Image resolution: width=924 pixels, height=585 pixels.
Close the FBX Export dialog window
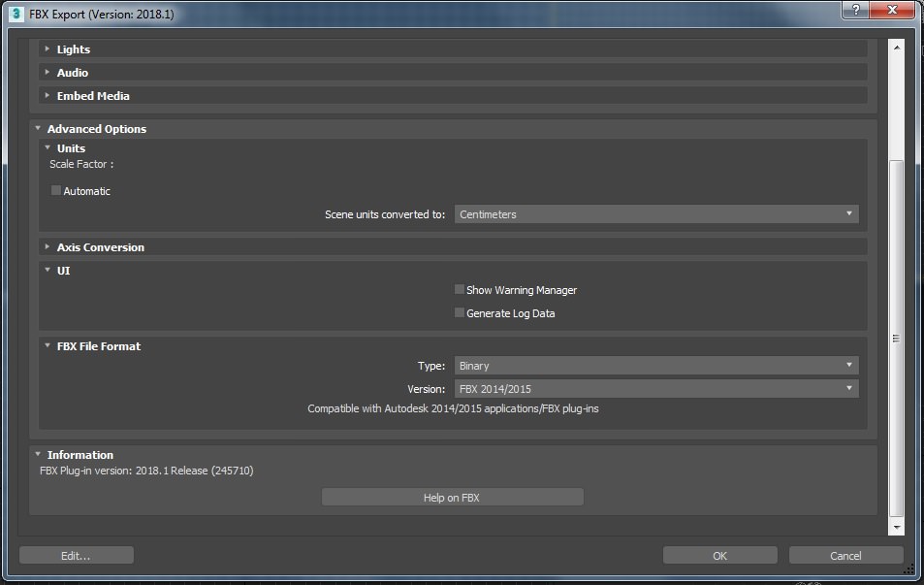point(889,10)
